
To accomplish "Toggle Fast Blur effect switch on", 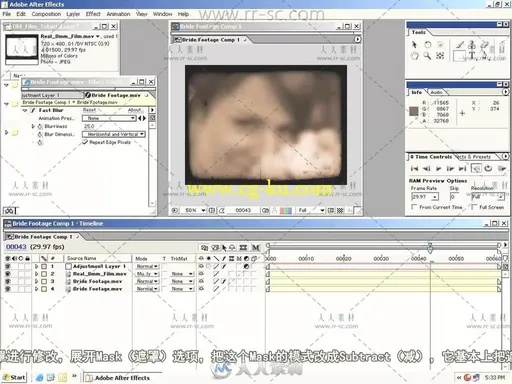I will 33,110.
